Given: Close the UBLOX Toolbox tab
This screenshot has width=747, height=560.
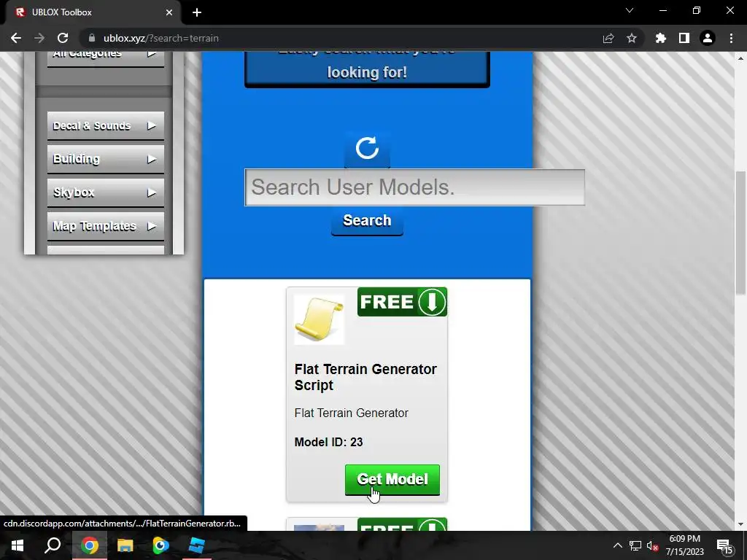Looking at the screenshot, I should pos(169,12).
